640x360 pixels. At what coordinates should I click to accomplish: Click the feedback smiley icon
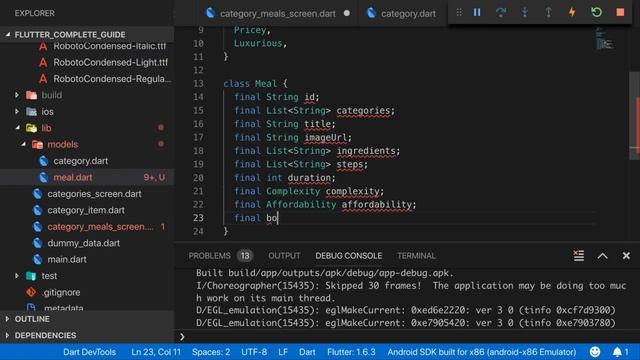click(x=595, y=352)
